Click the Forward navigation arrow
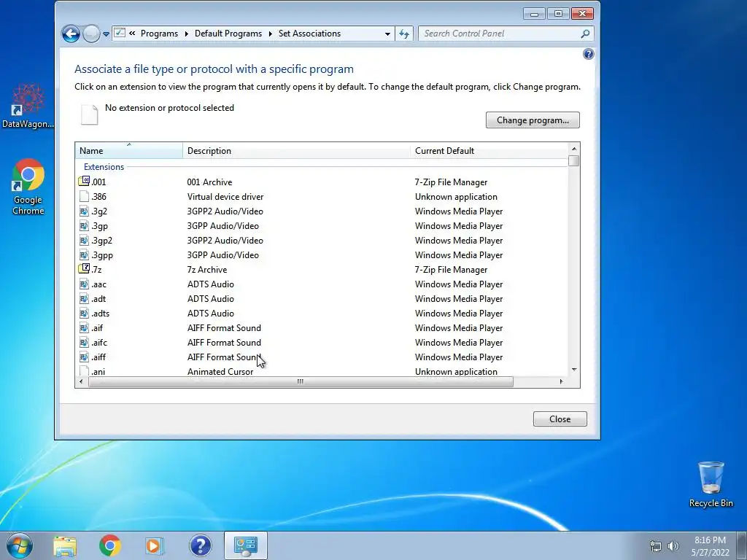This screenshot has height=560, width=747. tap(91, 34)
